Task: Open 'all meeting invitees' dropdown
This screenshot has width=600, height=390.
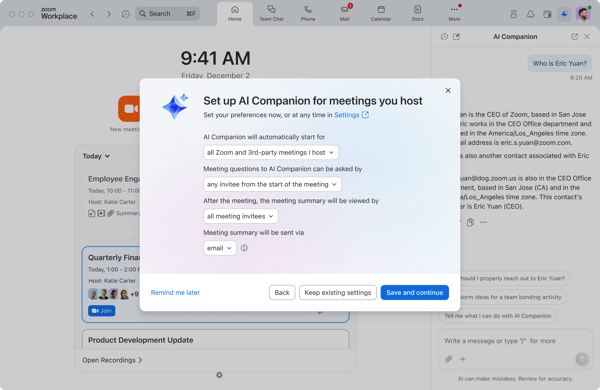Action: pos(241,216)
